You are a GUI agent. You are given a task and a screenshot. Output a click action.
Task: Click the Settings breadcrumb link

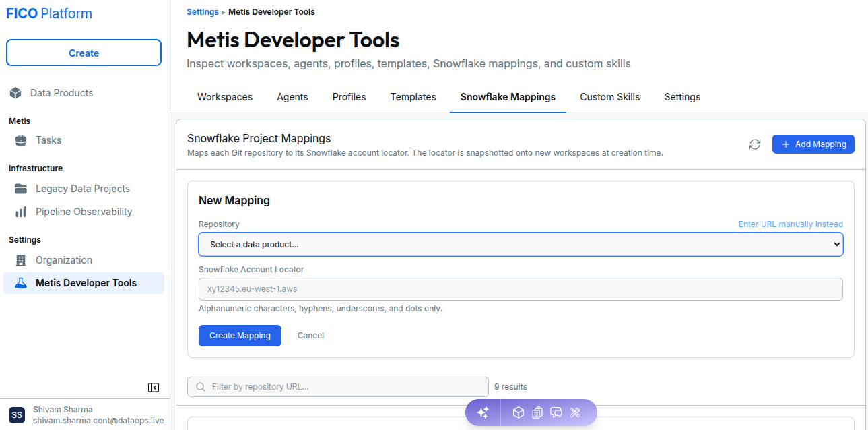(203, 12)
